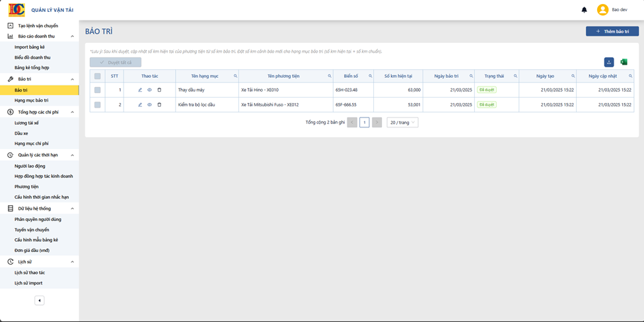
Task: Click the company logo
Action: click(x=17, y=10)
